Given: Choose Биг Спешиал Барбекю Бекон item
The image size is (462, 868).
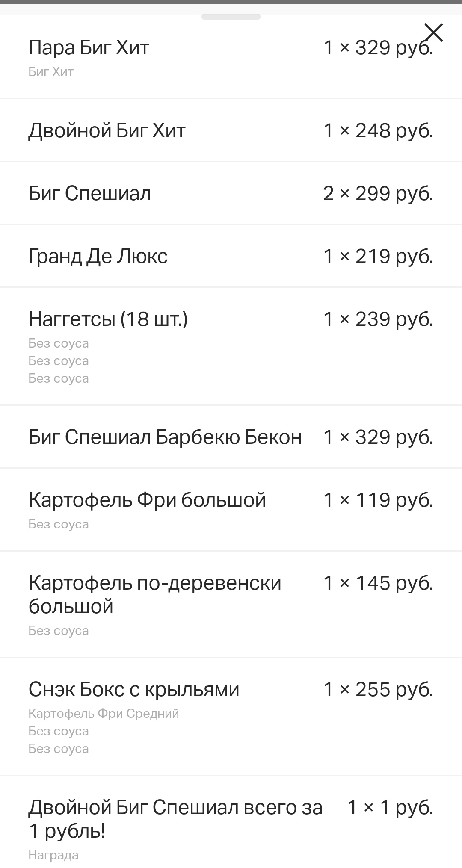Looking at the screenshot, I should coord(165,437).
